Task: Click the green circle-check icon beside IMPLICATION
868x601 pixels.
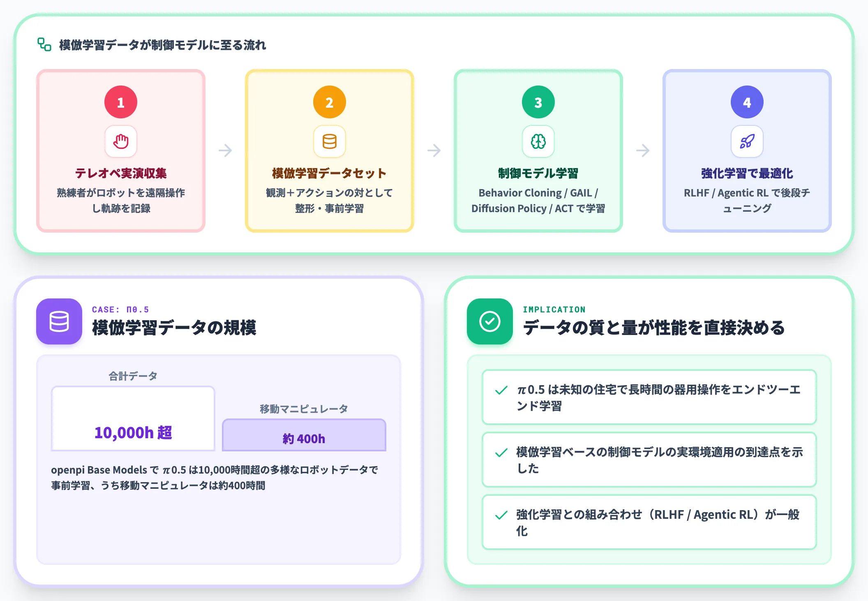Action: click(x=490, y=321)
